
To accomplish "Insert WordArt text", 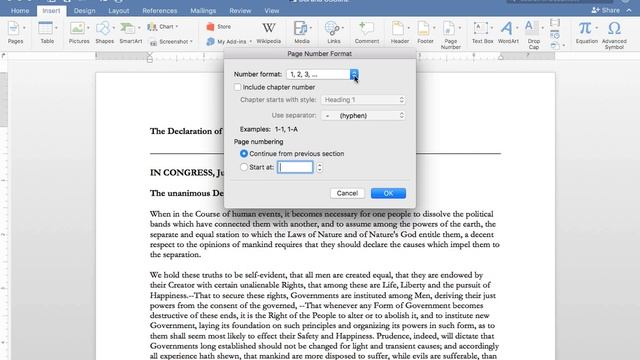I will tap(508, 32).
